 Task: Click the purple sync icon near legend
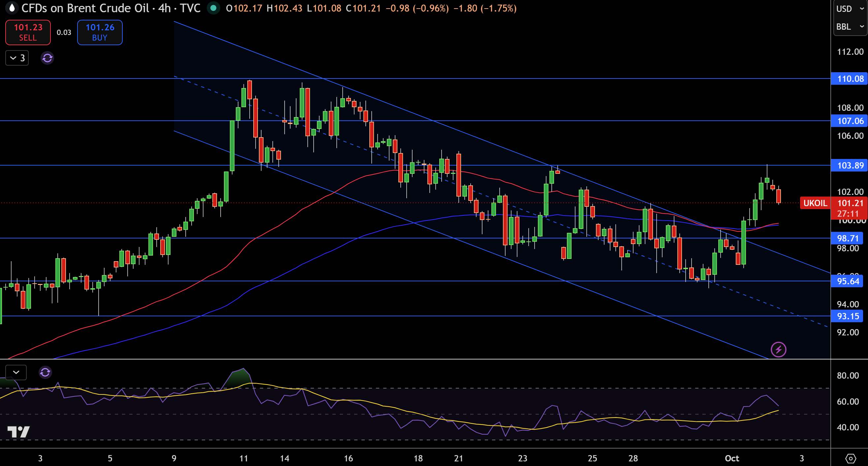pos(47,58)
